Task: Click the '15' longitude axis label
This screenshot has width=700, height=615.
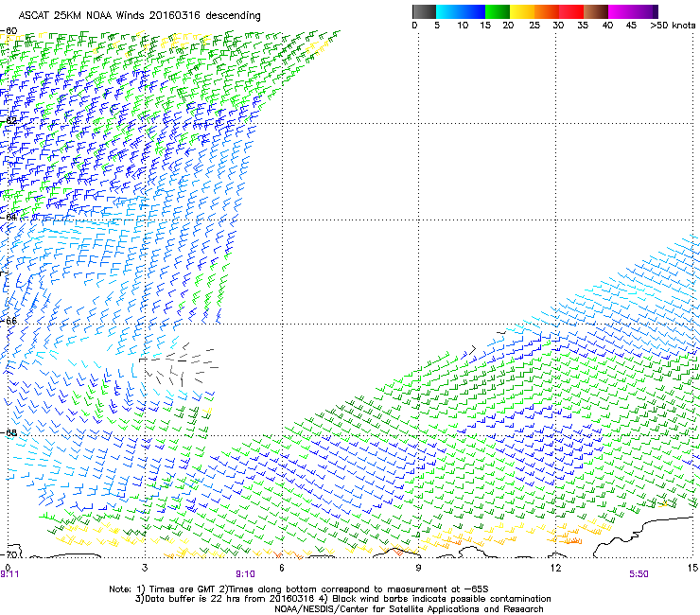Action: tap(692, 568)
